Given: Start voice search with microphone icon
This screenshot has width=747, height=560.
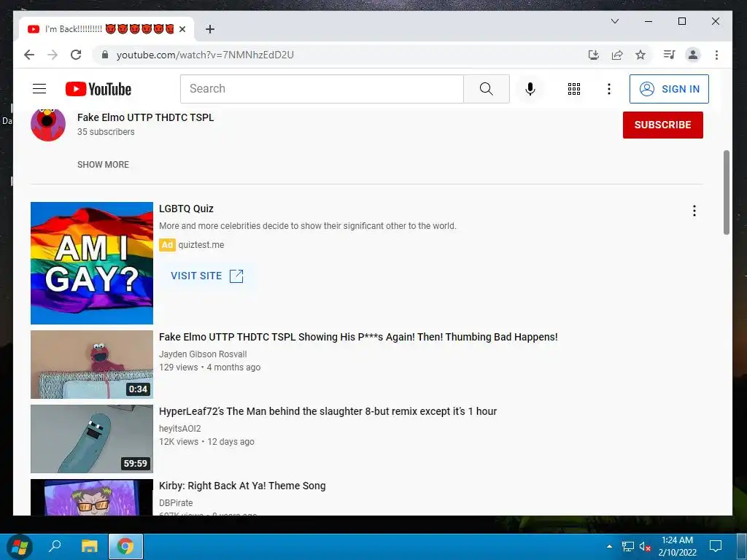Looking at the screenshot, I should pos(530,88).
